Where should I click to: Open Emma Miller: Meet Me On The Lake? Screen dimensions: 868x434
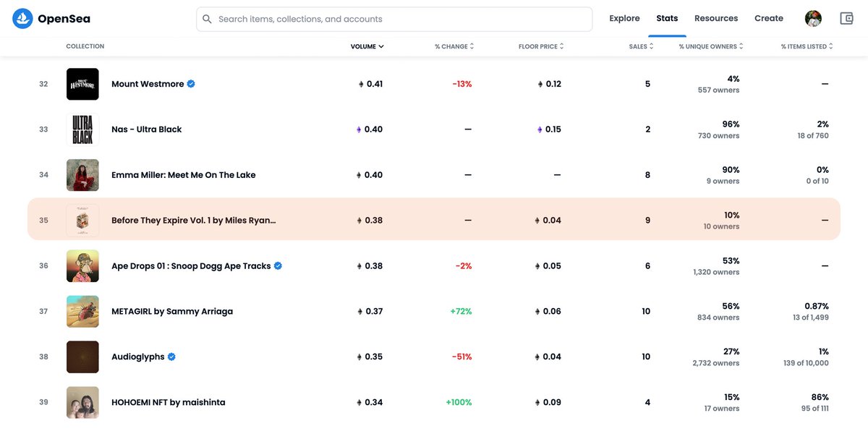[184, 175]
